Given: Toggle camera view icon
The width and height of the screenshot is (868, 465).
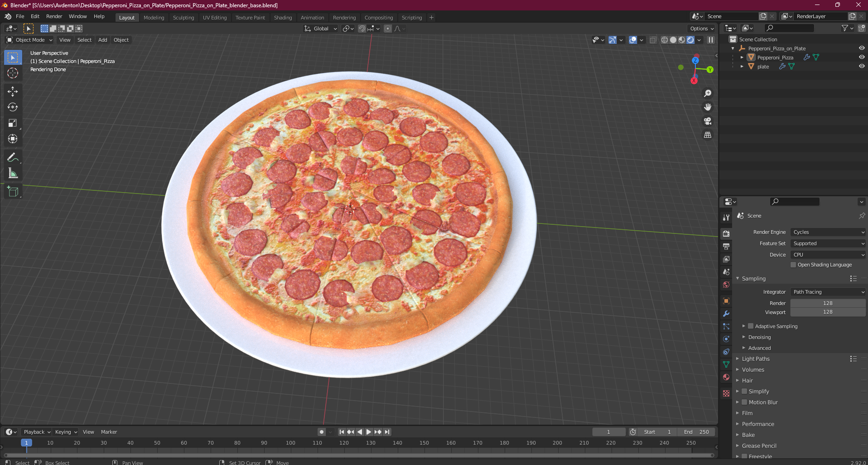Looking at the screenshot, I should [x=708, y=121].
